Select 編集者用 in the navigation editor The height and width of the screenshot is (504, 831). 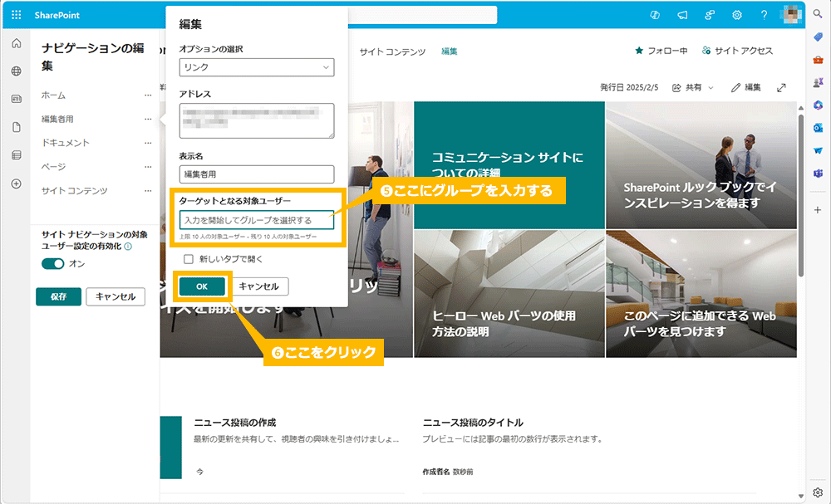[x=58, y=119]
